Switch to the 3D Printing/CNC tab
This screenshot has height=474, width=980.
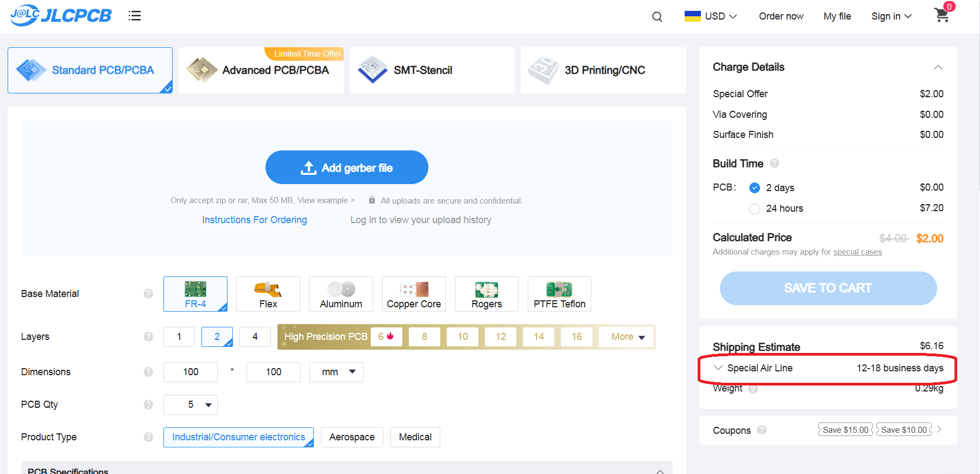[603, 70]
